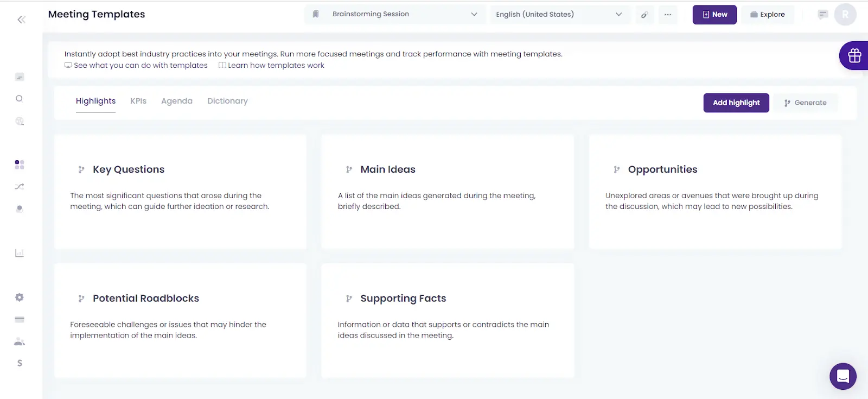Viewport: 868px width, 399px height.
Task: Open the Potential Roadblocks highlight card
Action: [180, 321]
